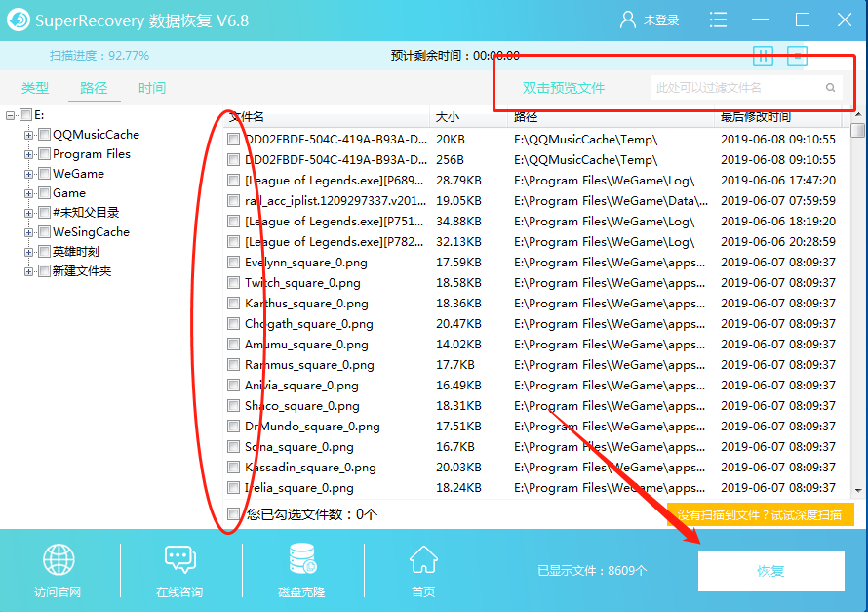The height and width of the screenshot is (612, 868).
Task: Open the 时间 tab
Action: point(151,87)
